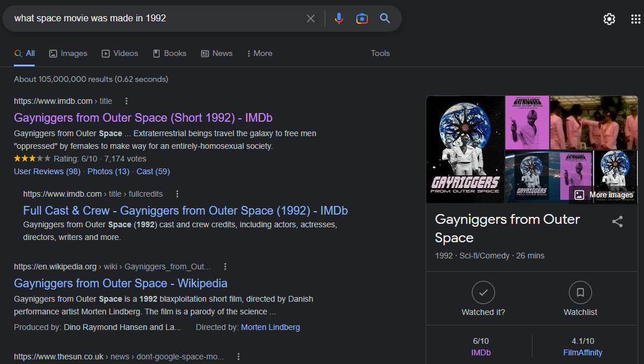This screenshot has height=364, width=644.
Task: Clear the search query with the X icon
Action: [311, 18]
